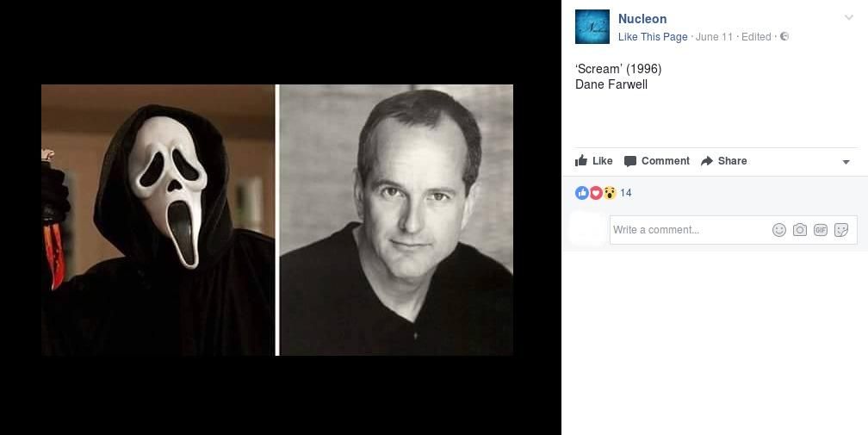868x435 pixels.
Task: Like the post with thumbs-up button
Action: click(594, 161)
